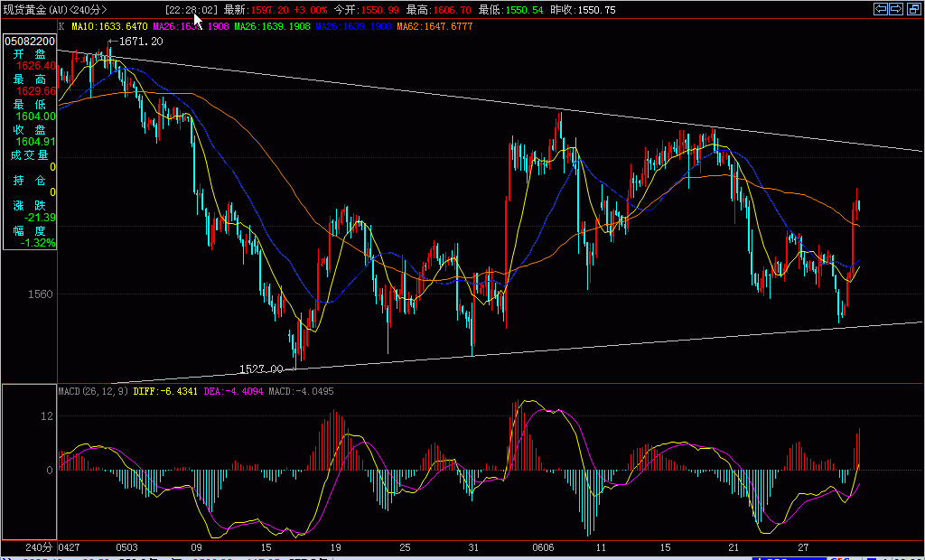Select the MA62:1647.6777 indicator label
The width and height of the screenshot is (925, 560).
click(434, 26)
